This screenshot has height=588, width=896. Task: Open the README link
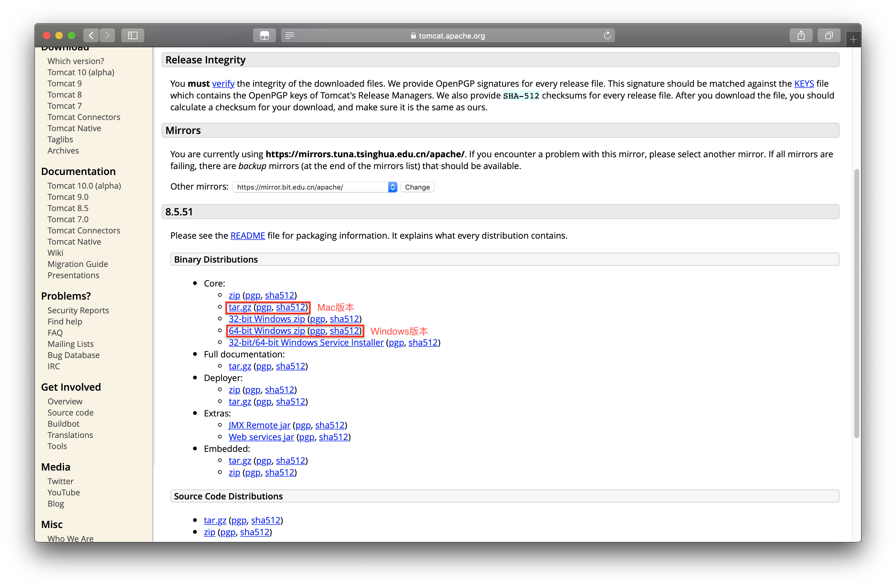point(248,236)
